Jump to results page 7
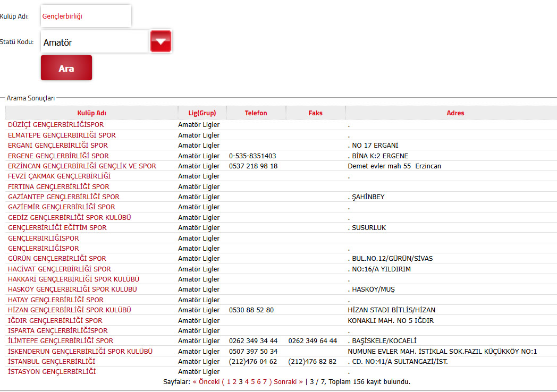The image size is (557, 392). point(265,382)
